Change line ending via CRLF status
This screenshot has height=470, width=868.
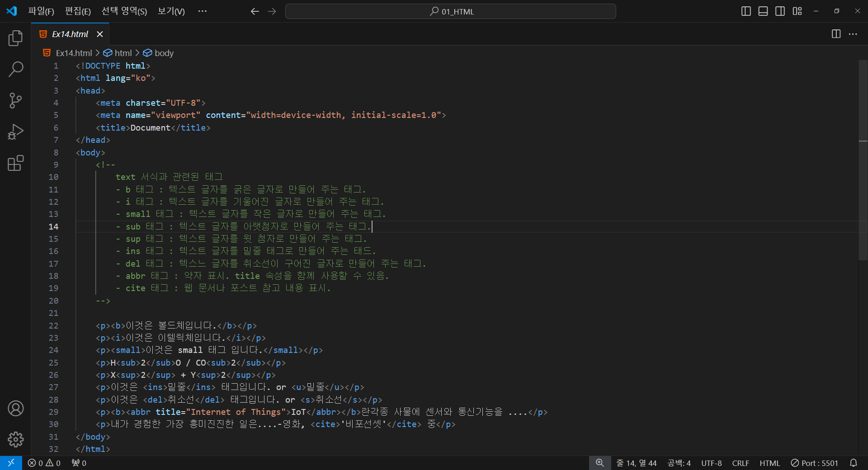(741, 463)
